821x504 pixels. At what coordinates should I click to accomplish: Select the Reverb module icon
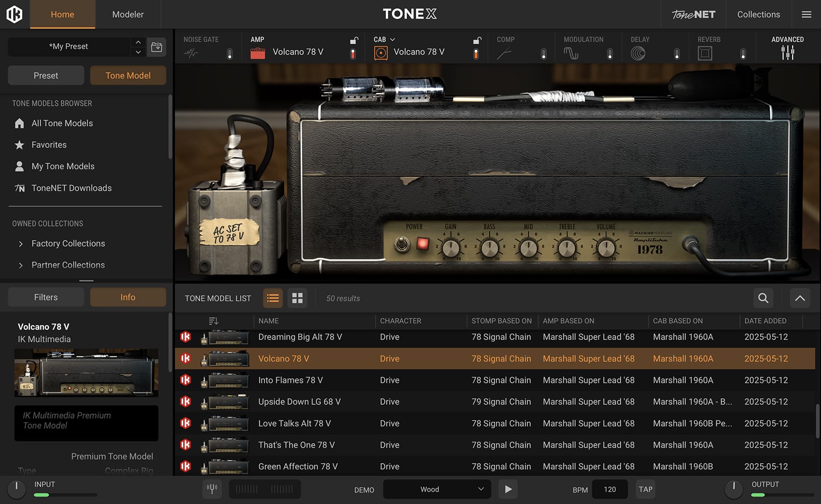pyautogui.click(x=705, y=52)
